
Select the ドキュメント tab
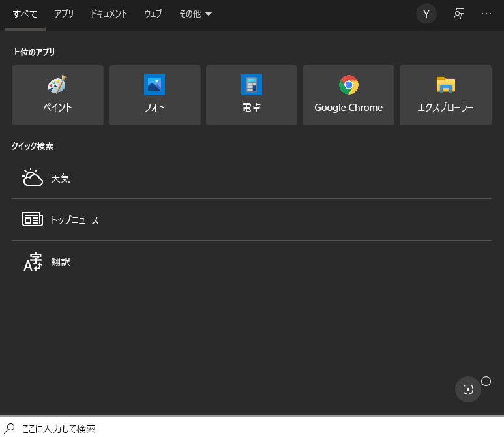tap(109, 14)
